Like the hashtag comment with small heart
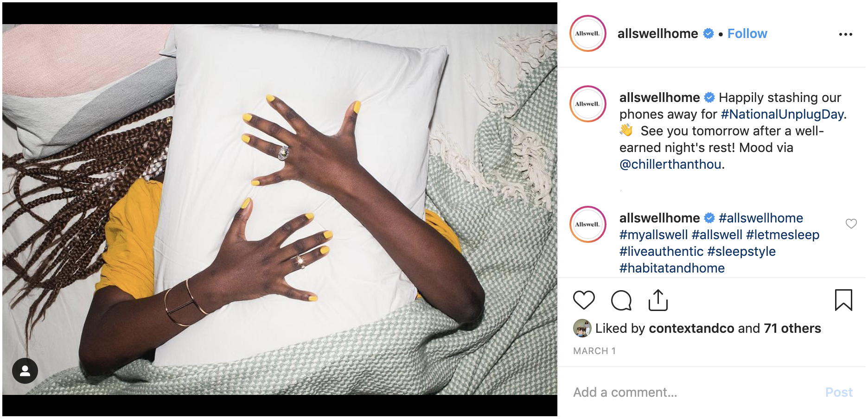The image size is (868, 419). (x=851, y=224)
